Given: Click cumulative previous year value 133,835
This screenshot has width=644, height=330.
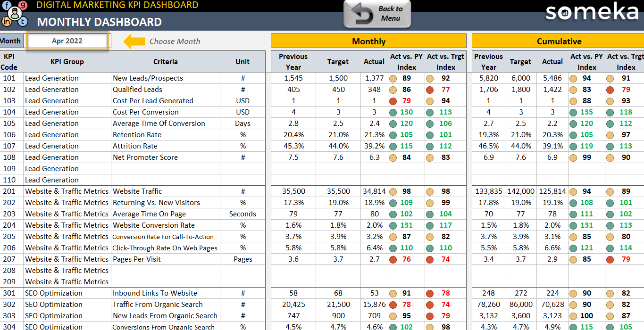Looking at the screenshot, I should tap(488, 191).
